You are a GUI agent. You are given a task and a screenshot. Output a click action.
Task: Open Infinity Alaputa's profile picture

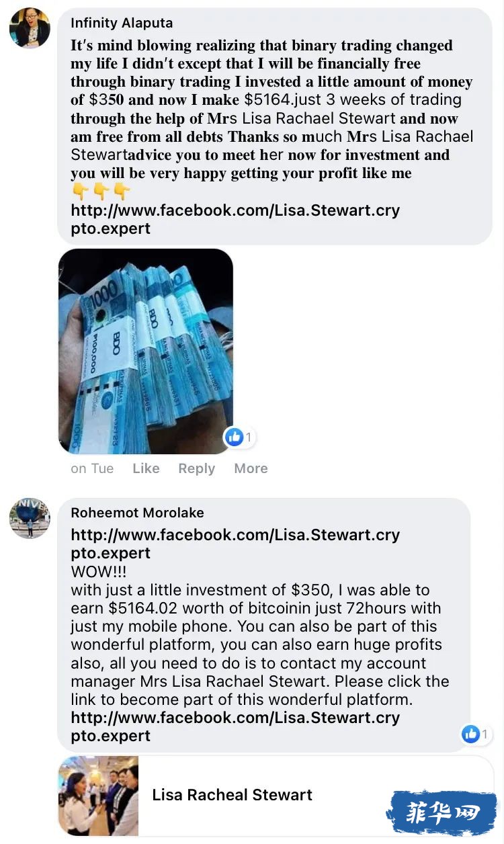click(30, 28)
